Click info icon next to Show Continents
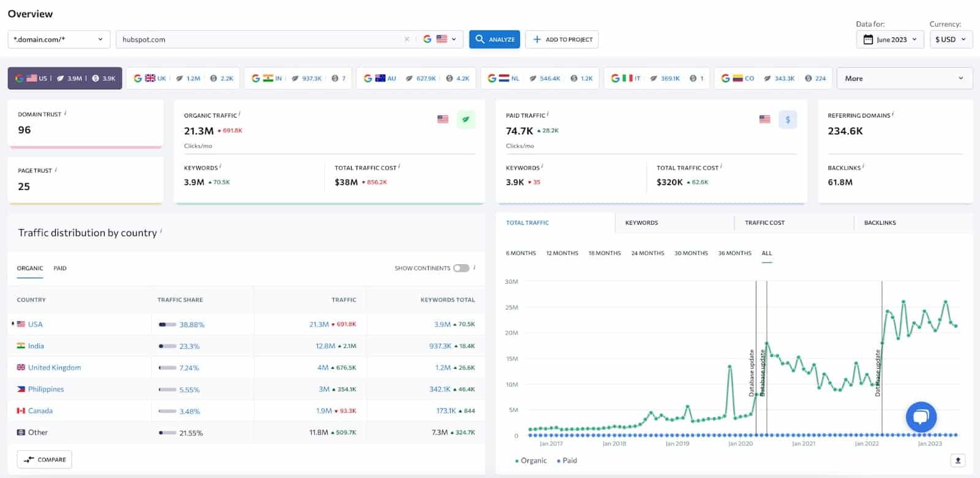 [x=475, y=267]
